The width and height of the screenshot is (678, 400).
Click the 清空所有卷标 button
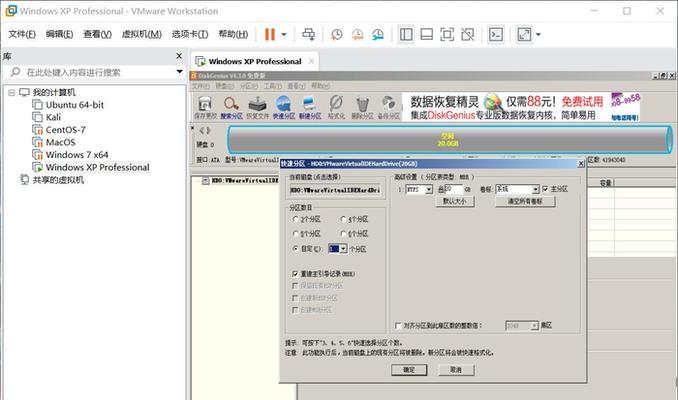point(525,202)
